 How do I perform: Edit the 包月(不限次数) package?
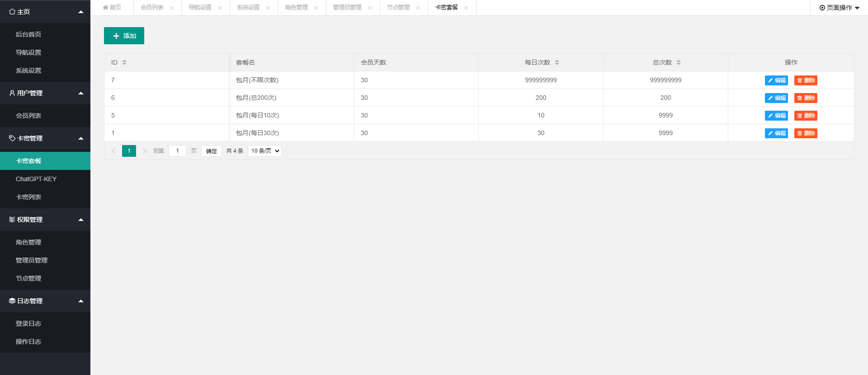click(x=776, y=80)
